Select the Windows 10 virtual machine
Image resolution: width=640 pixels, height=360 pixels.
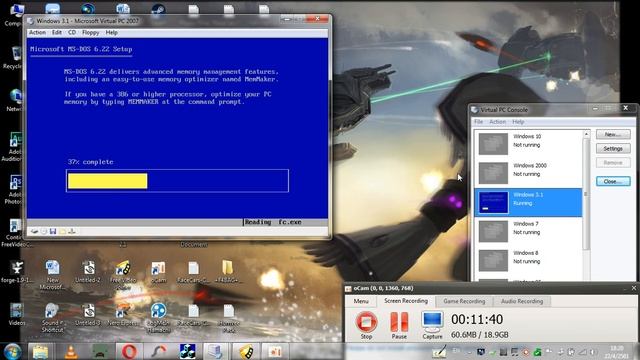point(529,144)
